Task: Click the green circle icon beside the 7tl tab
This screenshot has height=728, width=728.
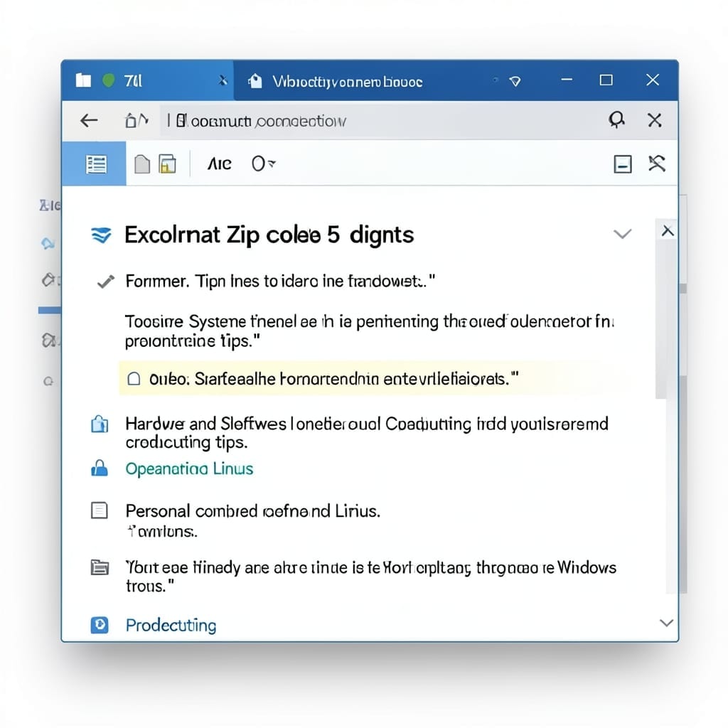Action: [x=109, y=80]
